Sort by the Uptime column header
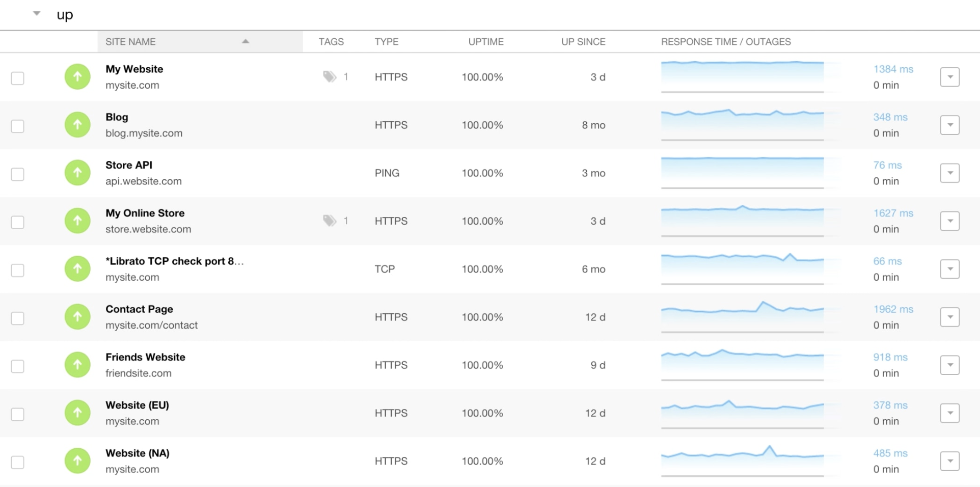Image resolution: width=980 pixels, height=487 pixels. 486,42
